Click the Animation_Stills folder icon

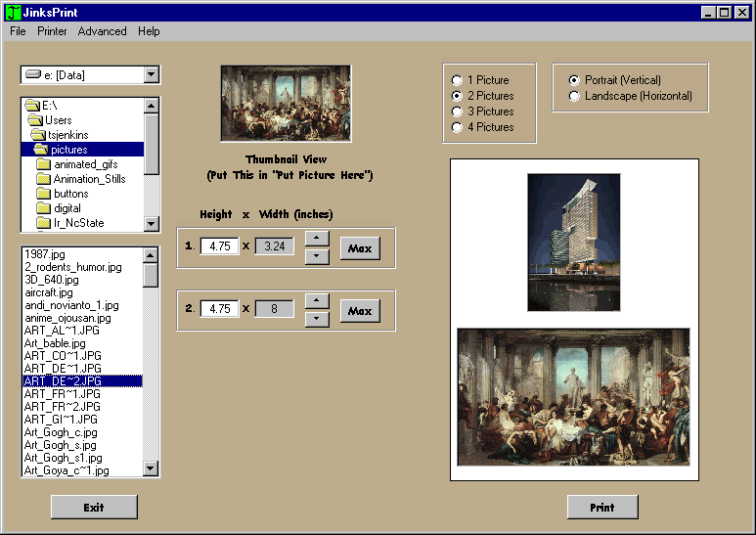[43, 179]
